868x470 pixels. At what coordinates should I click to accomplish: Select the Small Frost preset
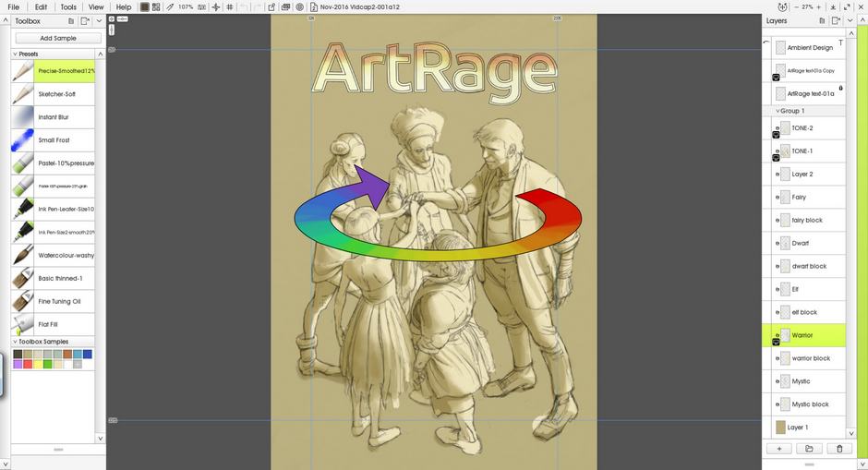pos(54,140)
